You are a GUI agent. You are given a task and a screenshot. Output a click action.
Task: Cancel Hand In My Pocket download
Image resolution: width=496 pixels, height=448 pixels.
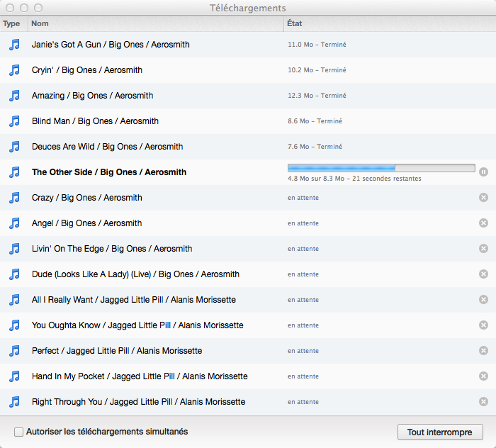coord(483,376)
